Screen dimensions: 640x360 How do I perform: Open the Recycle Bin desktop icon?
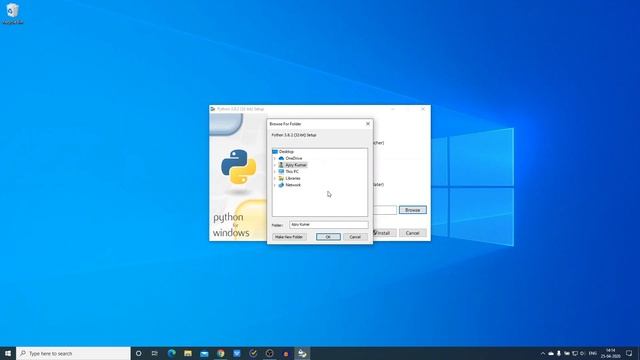click(x=13, y=13)
